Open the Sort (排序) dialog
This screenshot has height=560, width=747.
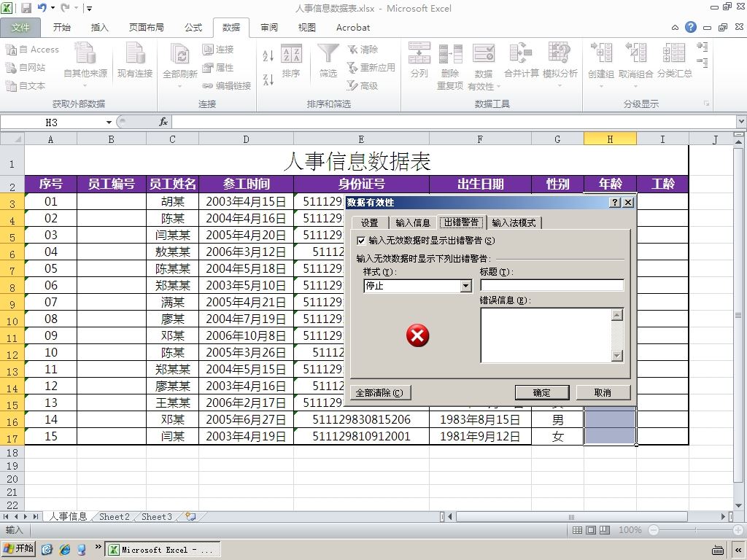291,61
